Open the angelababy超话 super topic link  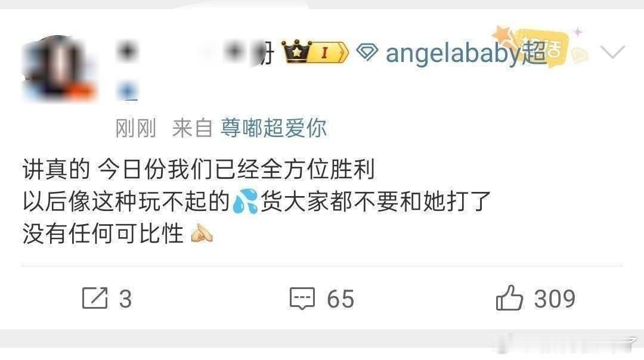(x=466, y=54)
